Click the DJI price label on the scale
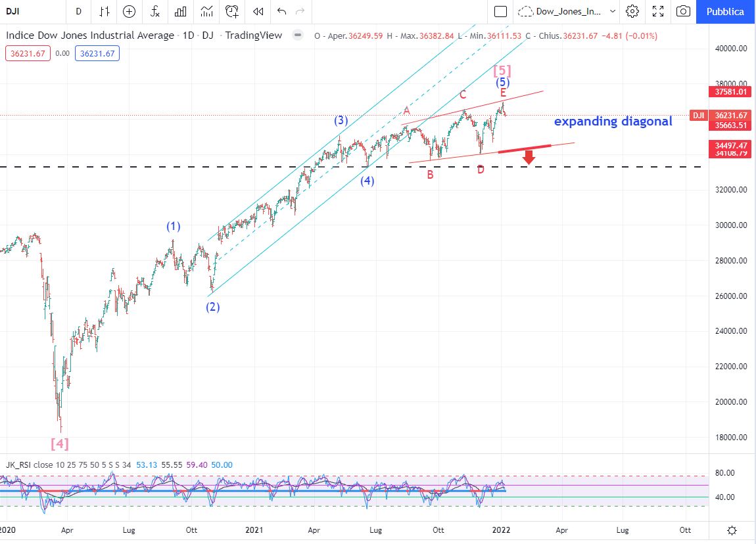Image resolution: width=756 pixels, height=544 pixels. pos(697,115)
